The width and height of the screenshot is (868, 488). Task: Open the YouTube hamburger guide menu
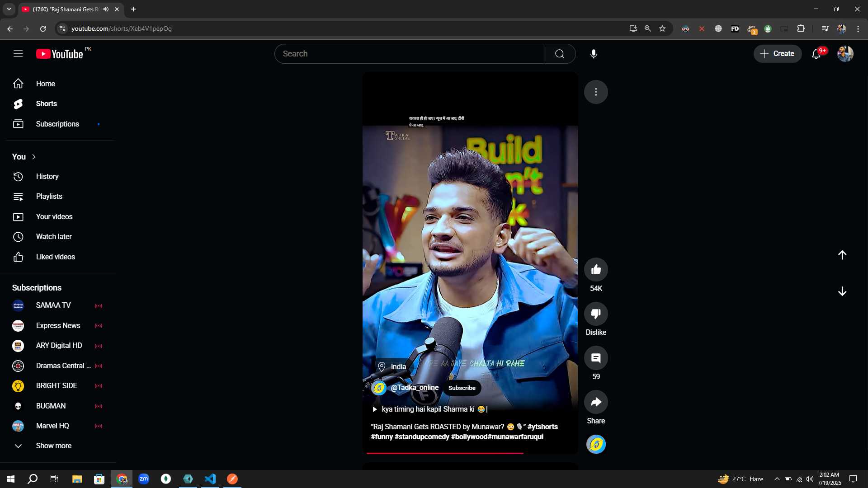(18, 54)
